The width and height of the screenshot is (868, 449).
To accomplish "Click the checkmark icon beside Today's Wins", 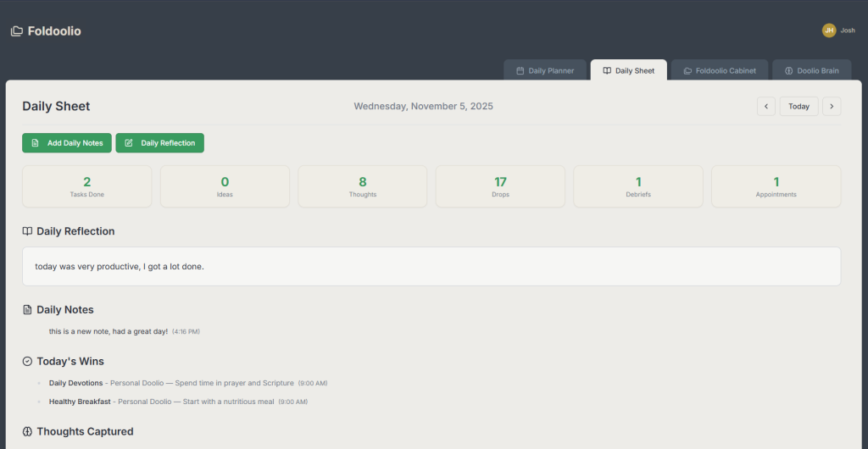I will pos(27,362).
